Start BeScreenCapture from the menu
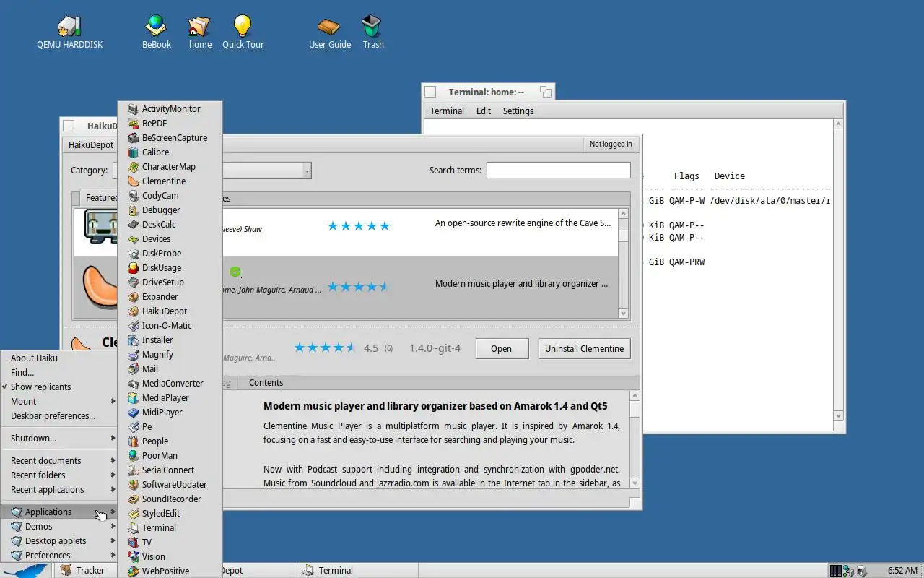The image size is (924, 578). click(170, 137)
